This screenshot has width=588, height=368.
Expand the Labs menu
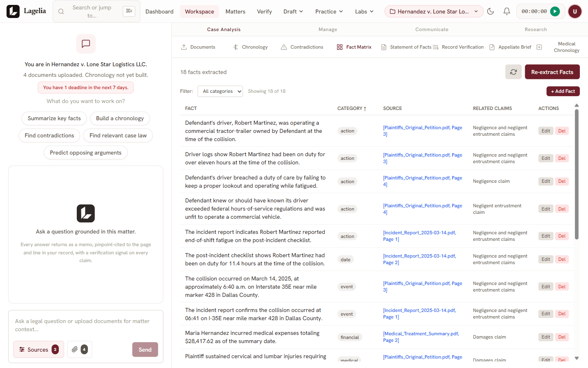pos(364,11)
